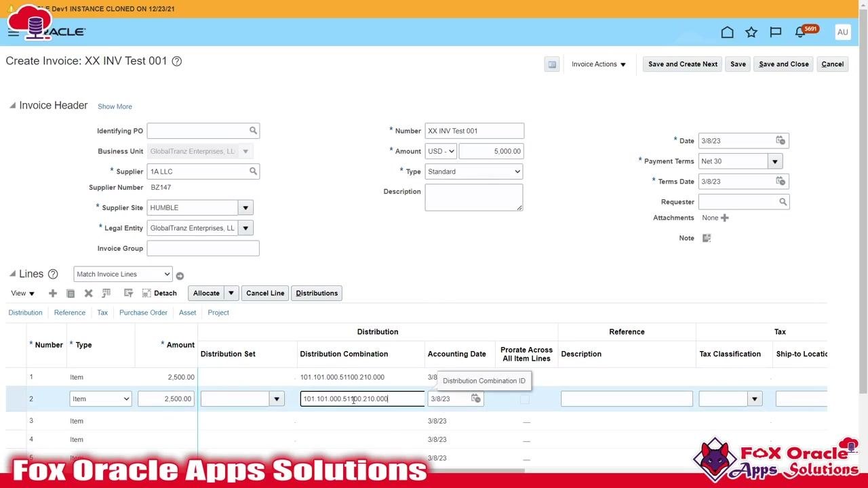Expand the Payment Terms Net 30 dropdown
This screenshot has height=488, width=868.
tap(775, 161)
